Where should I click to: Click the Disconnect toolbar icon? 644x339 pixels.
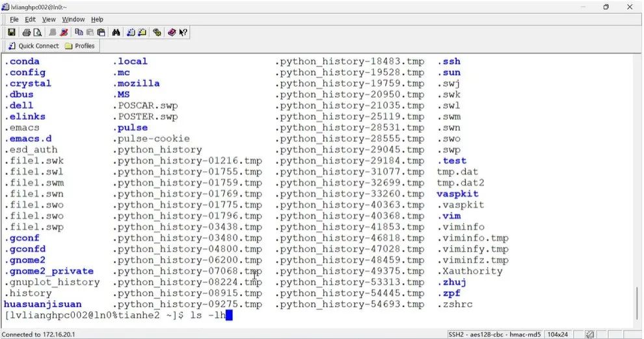[64, 32]
